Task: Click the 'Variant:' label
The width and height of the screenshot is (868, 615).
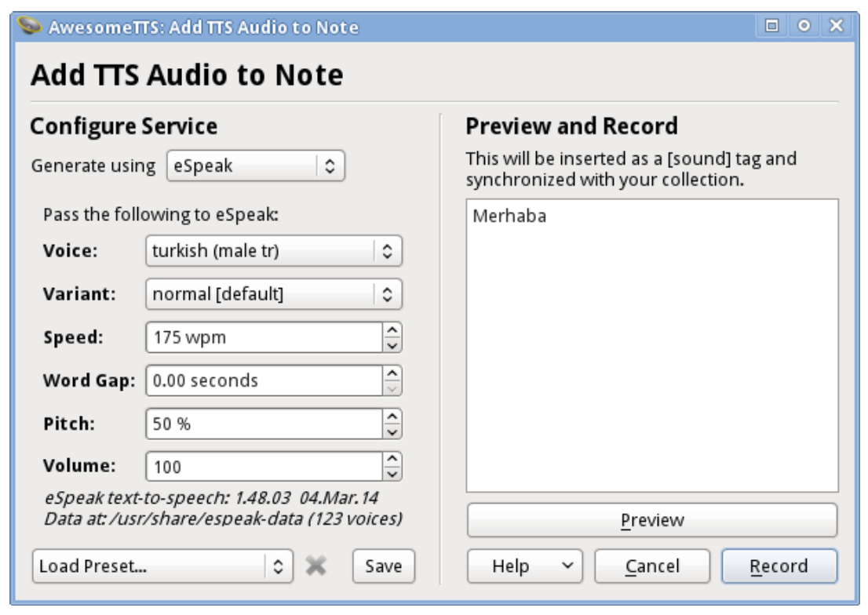Action: click(x=80, y=294)
